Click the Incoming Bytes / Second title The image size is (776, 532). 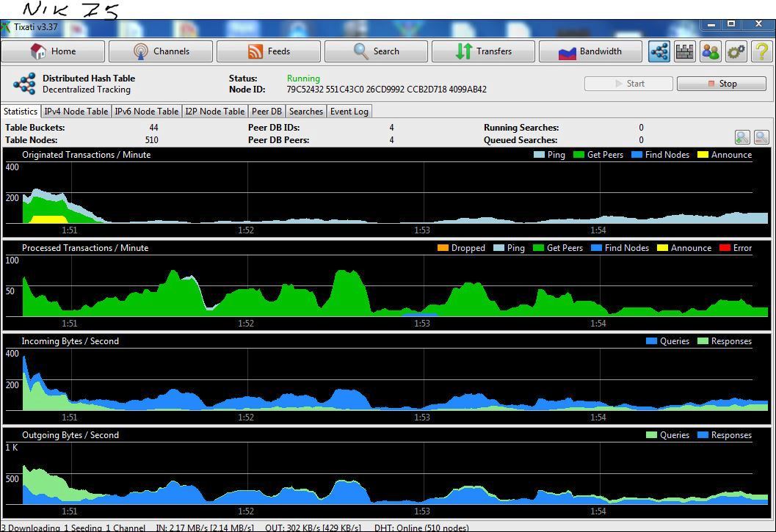click(70, 341)
